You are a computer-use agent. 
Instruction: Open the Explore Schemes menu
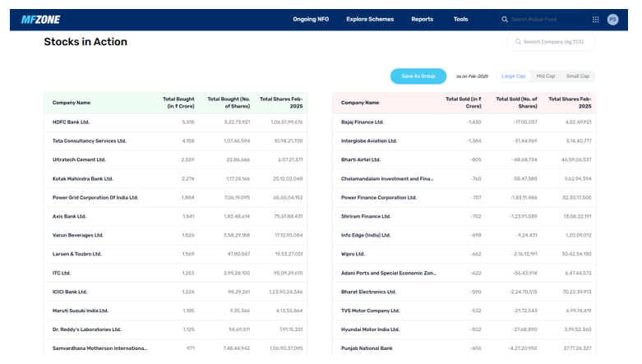pos(370,19)
